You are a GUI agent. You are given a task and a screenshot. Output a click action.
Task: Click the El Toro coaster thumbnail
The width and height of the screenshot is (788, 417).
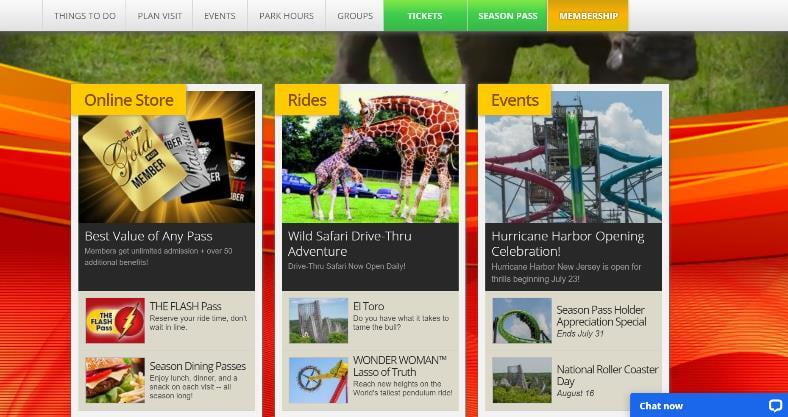319,321
